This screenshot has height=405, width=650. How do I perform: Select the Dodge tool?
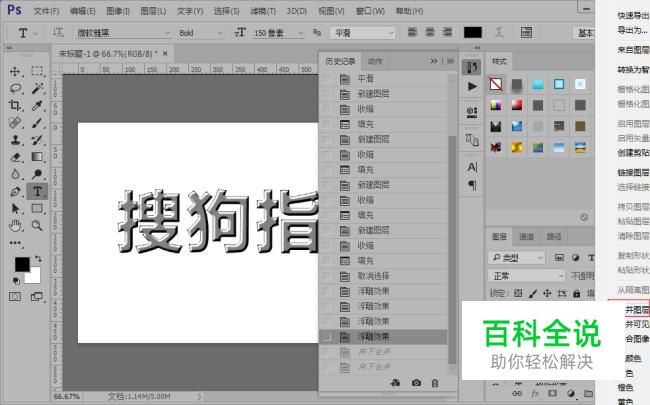[37, 174]
